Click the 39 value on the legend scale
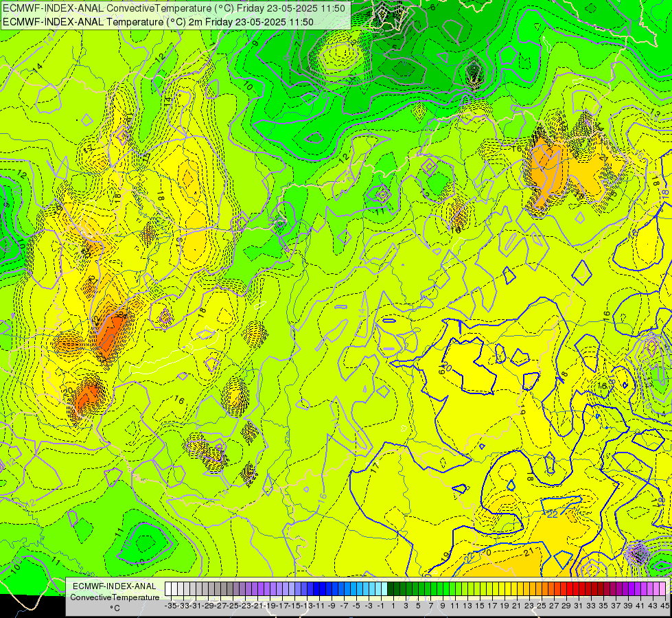This screenshot has height=618, width=672. click(627, 606)
